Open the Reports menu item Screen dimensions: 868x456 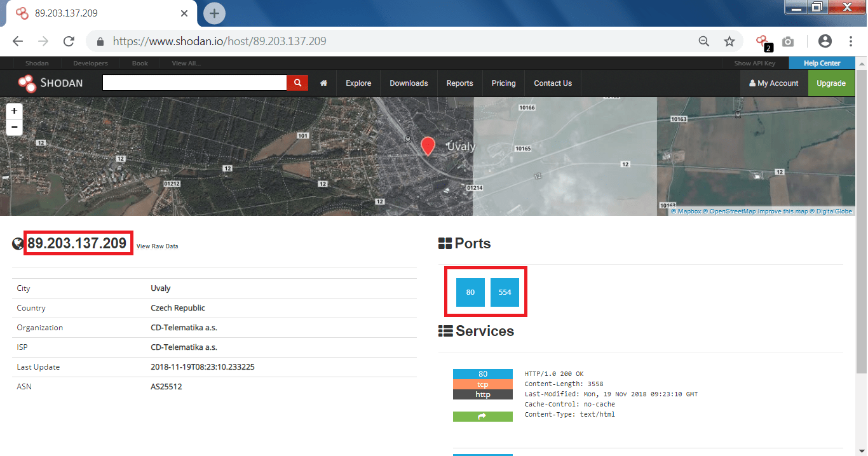coord(459,83)
